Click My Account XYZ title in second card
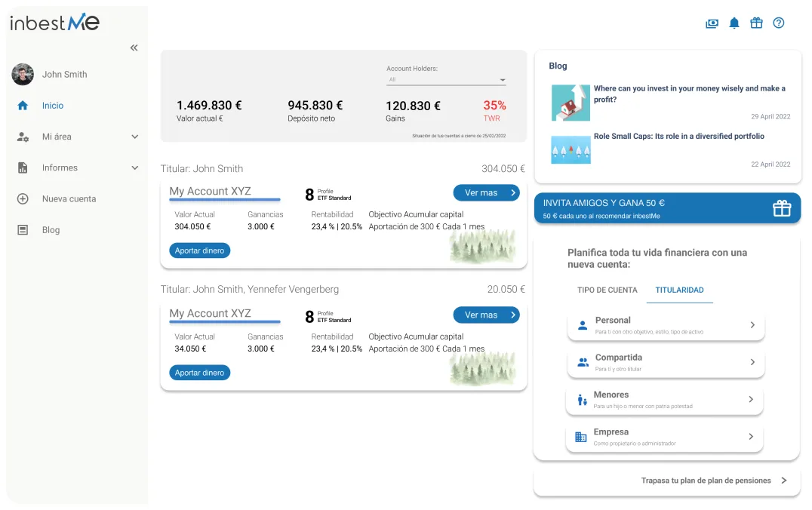This screenshot has width=812, height=510. 211,313
